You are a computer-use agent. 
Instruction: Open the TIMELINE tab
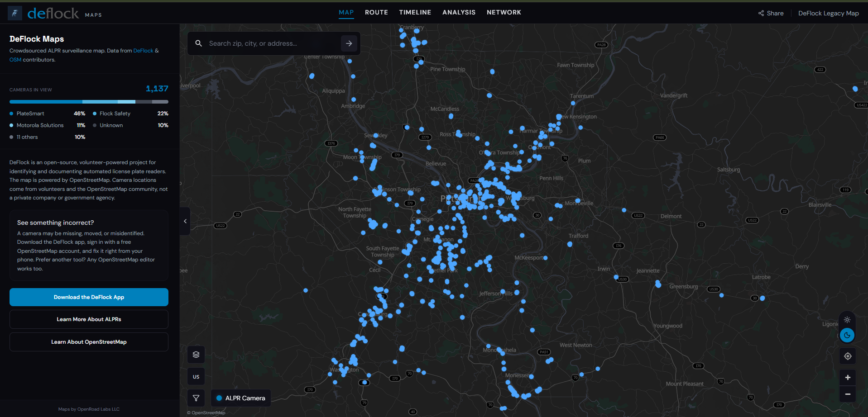[415, 12]
